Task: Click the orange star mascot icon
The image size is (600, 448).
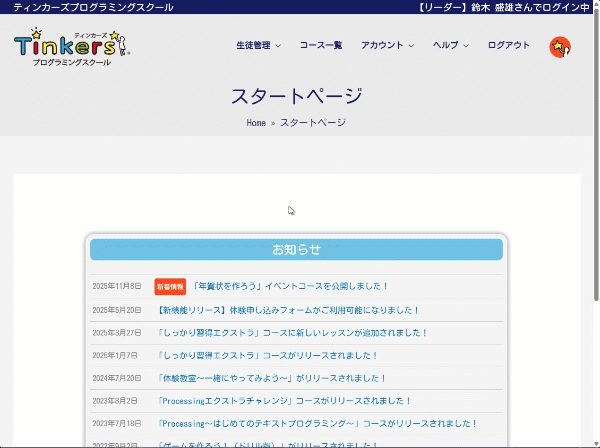Action: pos(560,46)
